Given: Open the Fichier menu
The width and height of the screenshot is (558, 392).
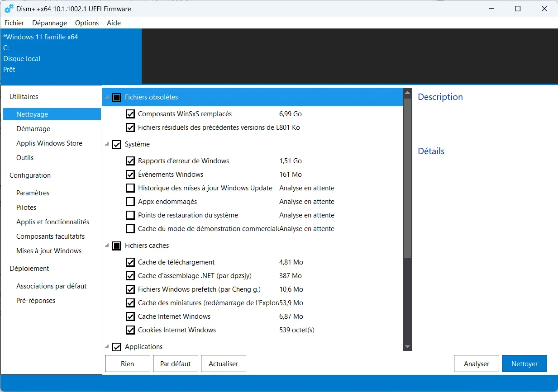Looking at the screenshot, I should coord(14,23).
